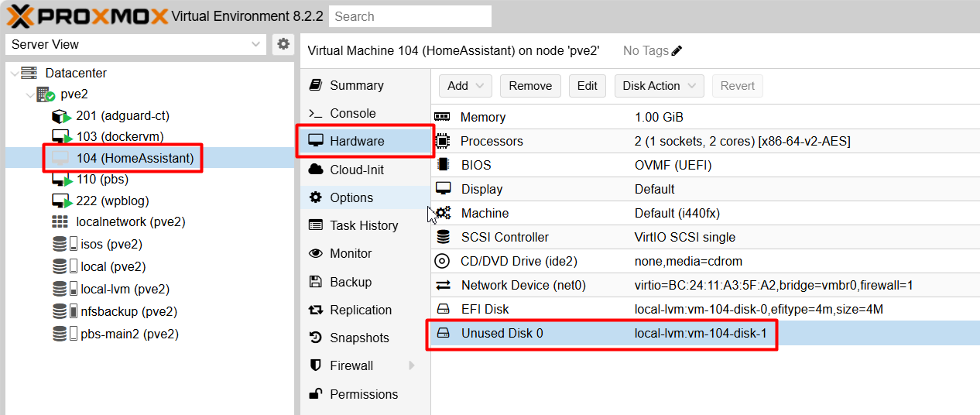This screenshot has width=980, height=415.
Task: Collapse the pve2 node tree
Action: pos(29,94)
